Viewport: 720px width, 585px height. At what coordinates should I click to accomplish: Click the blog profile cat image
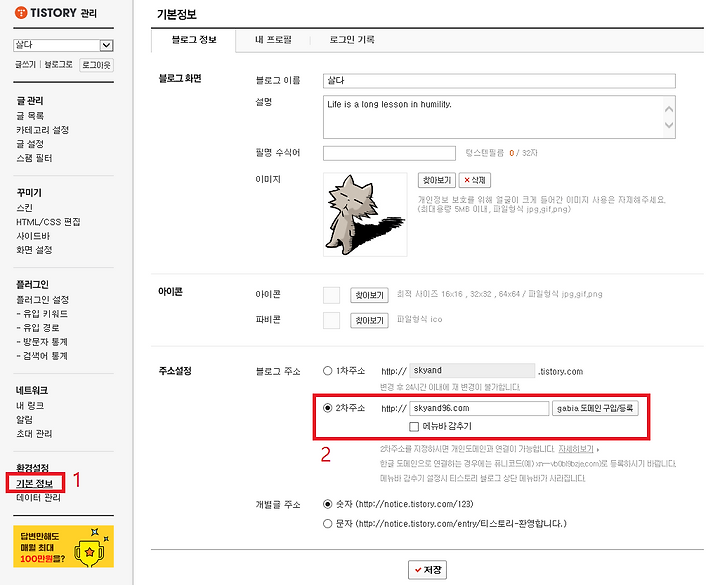tap(365, 214)
